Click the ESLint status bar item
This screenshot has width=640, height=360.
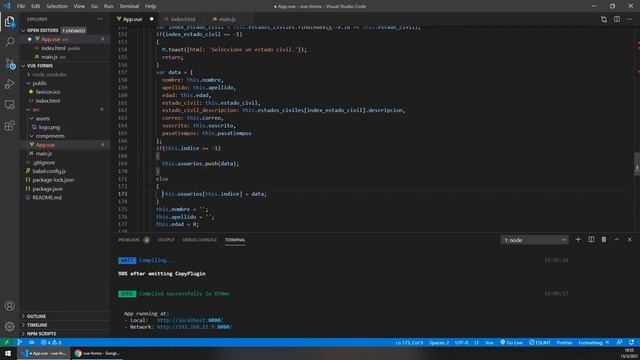(540, 342)
